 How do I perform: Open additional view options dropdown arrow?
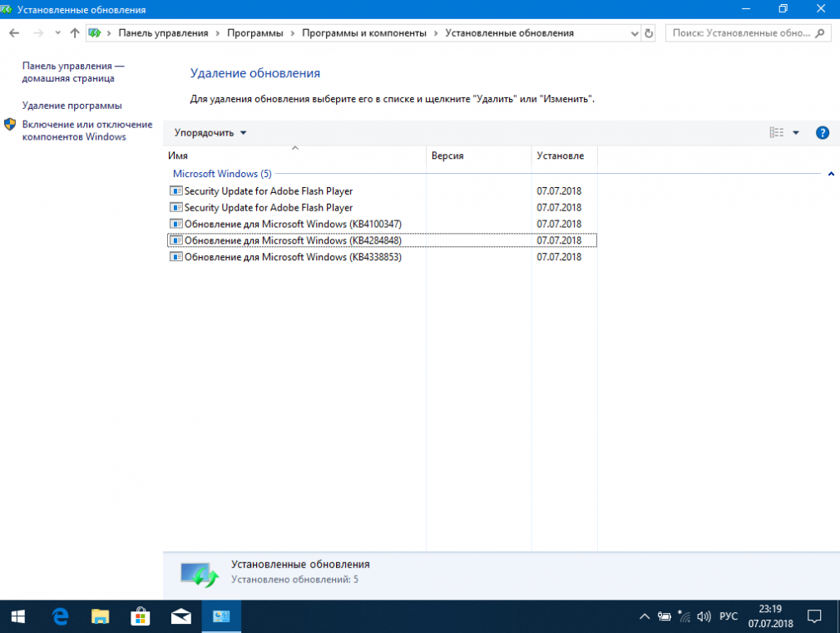click(x=796, y=133)
